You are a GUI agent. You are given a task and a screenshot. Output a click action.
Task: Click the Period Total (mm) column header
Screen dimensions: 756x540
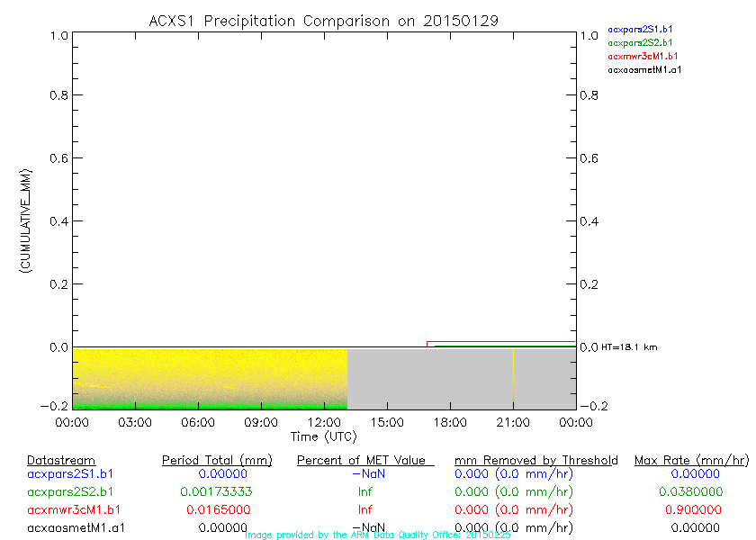pos(216,460)
